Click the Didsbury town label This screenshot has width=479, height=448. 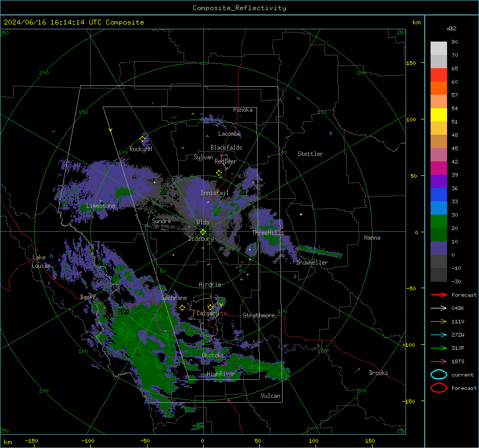tap(201, 239)
